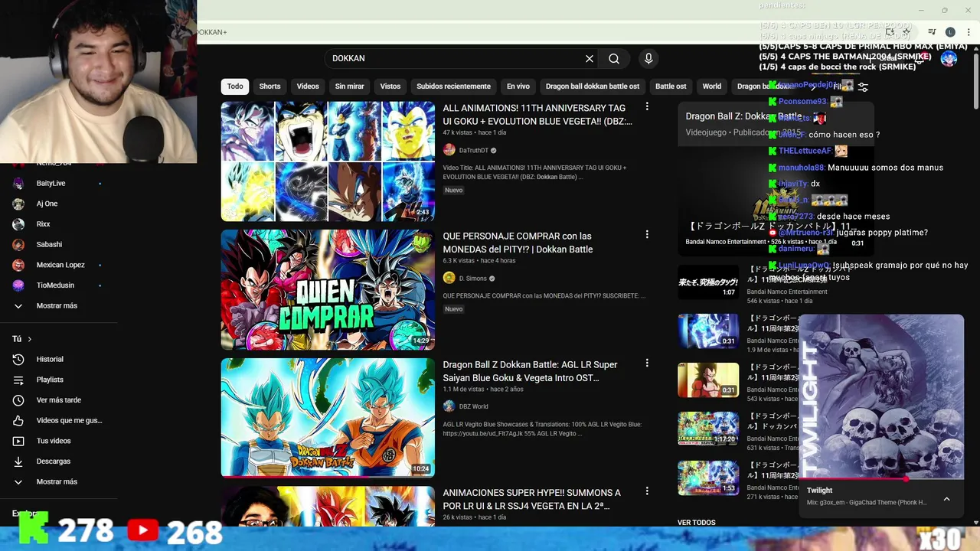The width and height of the screenshot is (980, 551).
Task: Open the Twilight mini player artwork
Action: tap(881, 396)
